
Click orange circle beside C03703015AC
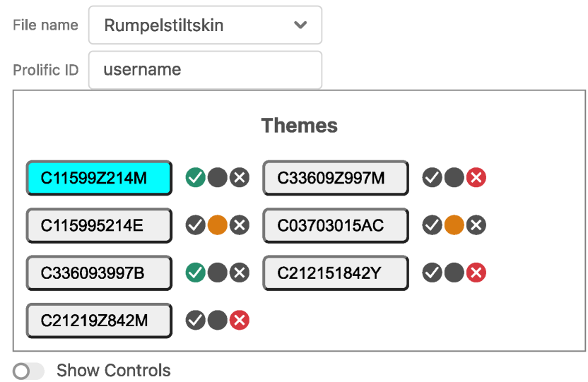(x=454, y=225)
